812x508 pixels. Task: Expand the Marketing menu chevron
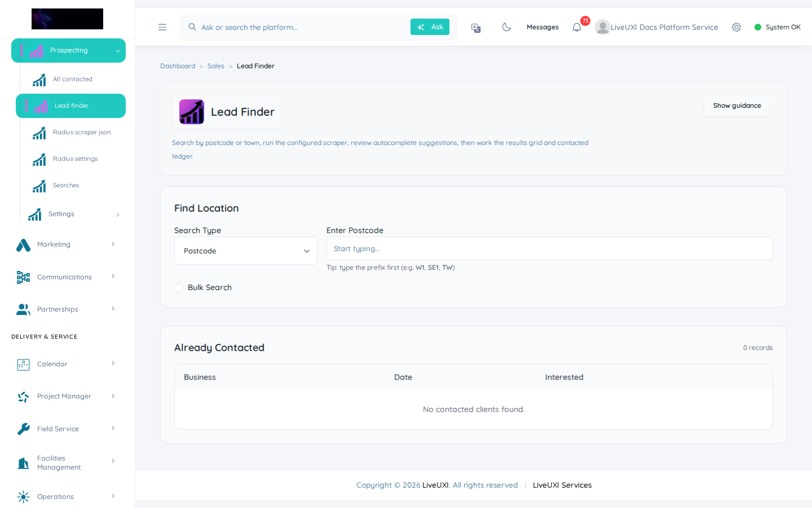(113, 244)
